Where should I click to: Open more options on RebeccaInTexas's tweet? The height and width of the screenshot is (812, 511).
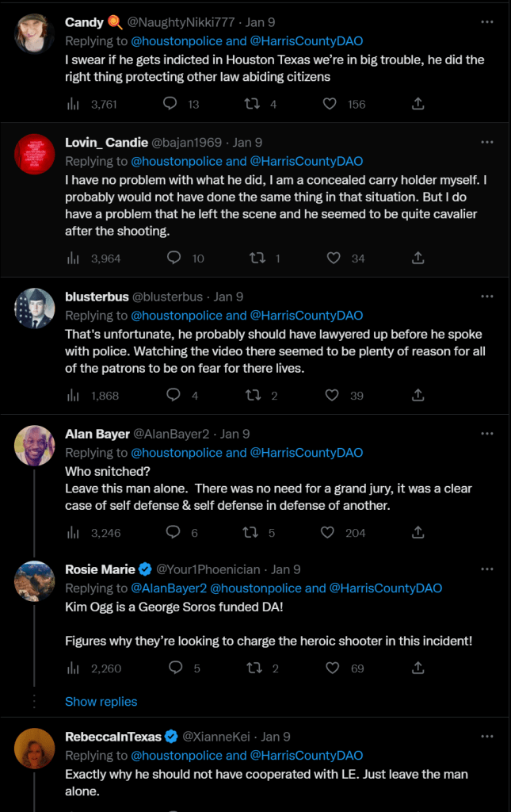[487, 737]
